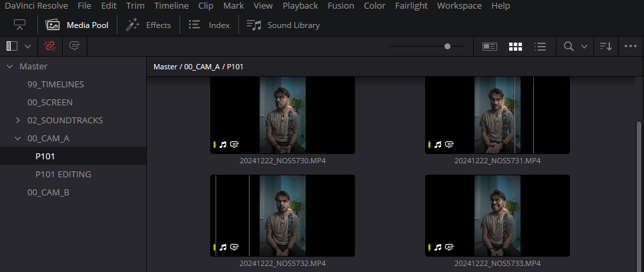The width and height of the screenshot is (644, 272).
Task: Open the Clip menu
Action: (206, 6)
